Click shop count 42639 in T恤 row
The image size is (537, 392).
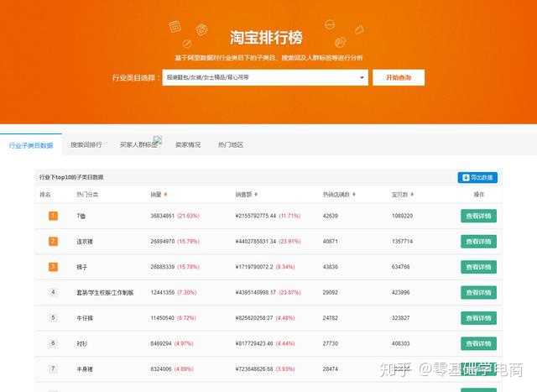point(330,216)
